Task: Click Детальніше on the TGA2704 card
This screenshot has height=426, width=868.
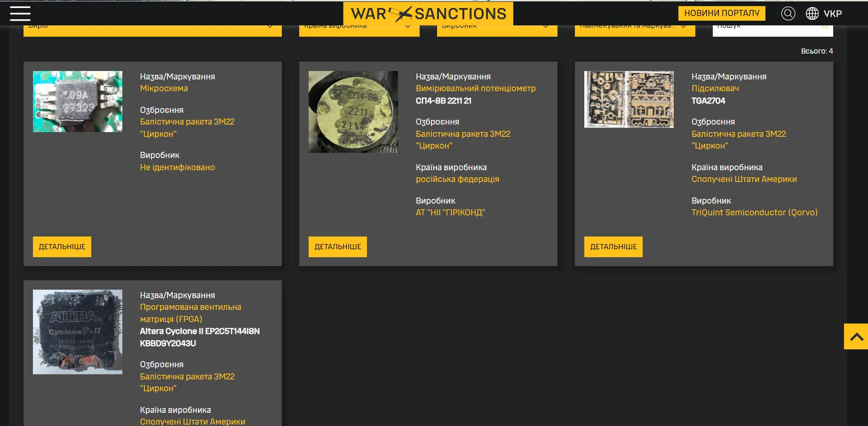Action: pyautogui.click(x=613, y=247)
